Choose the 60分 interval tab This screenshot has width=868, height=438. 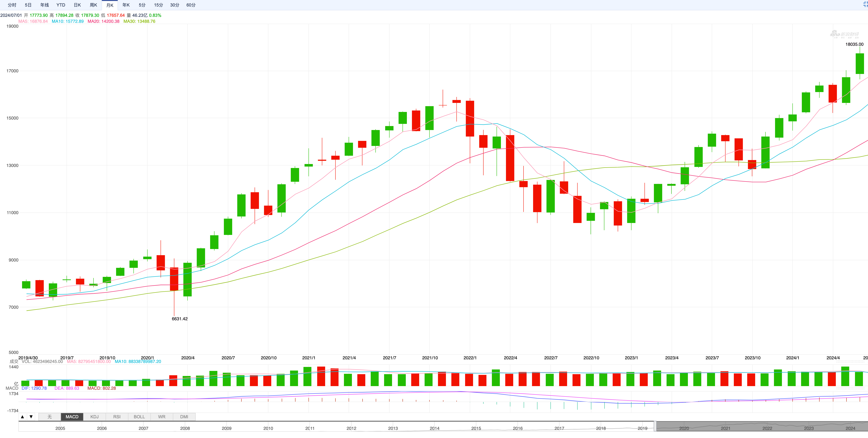[191, 5]
